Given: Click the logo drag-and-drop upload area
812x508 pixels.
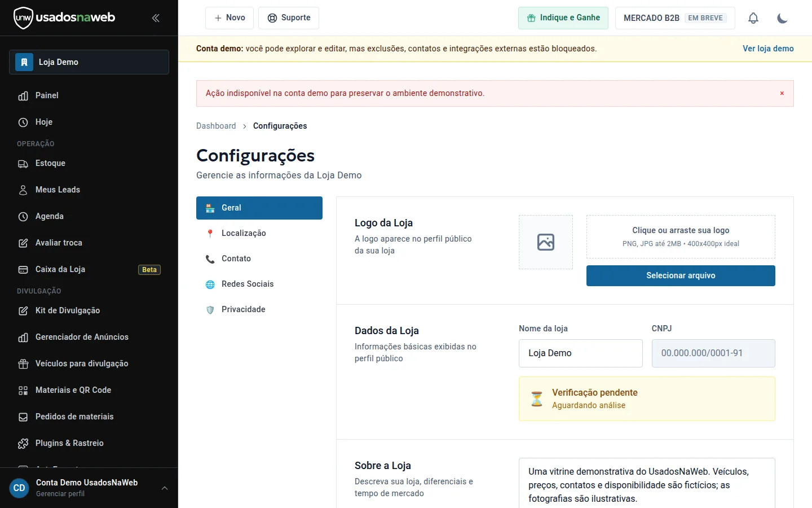Looking at the screenshot, I should point(681,237).
